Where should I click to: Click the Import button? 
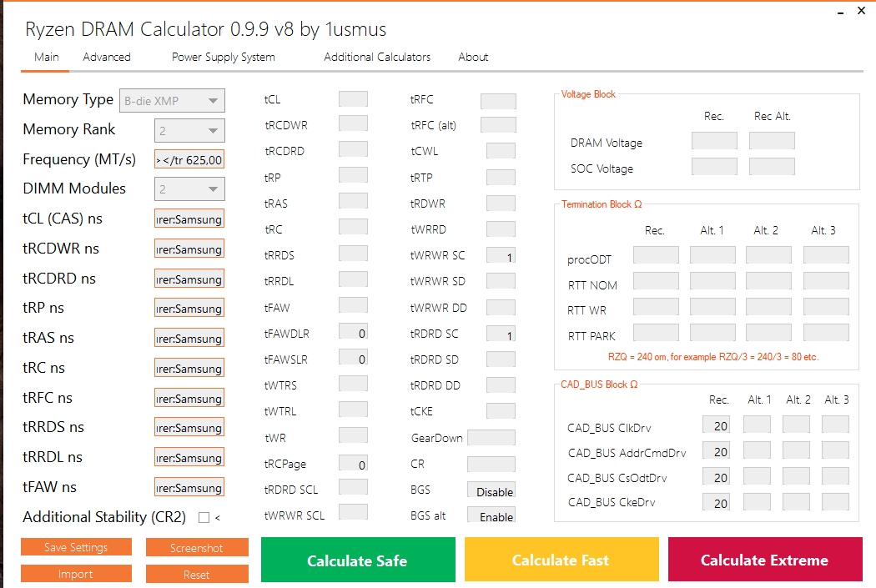(76, 574)
